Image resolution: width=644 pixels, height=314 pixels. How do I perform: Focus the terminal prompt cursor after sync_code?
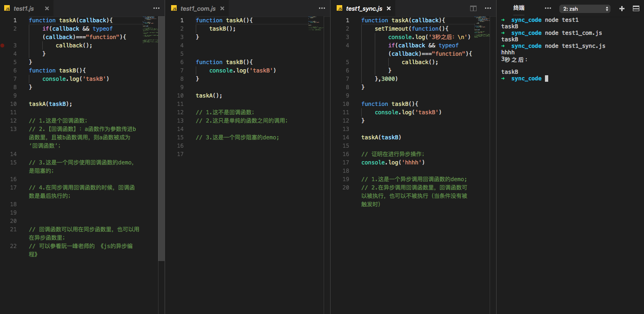pyautogui.click(x=546, y=78)
